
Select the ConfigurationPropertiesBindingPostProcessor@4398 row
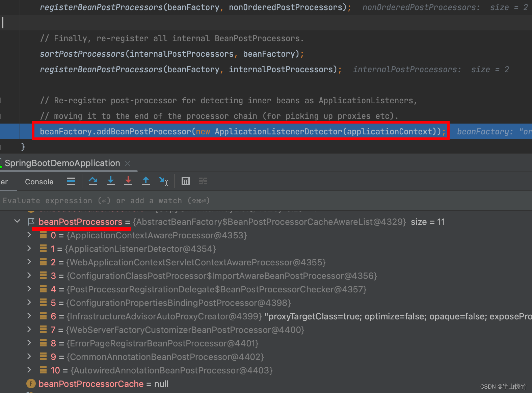pos(266,303)
